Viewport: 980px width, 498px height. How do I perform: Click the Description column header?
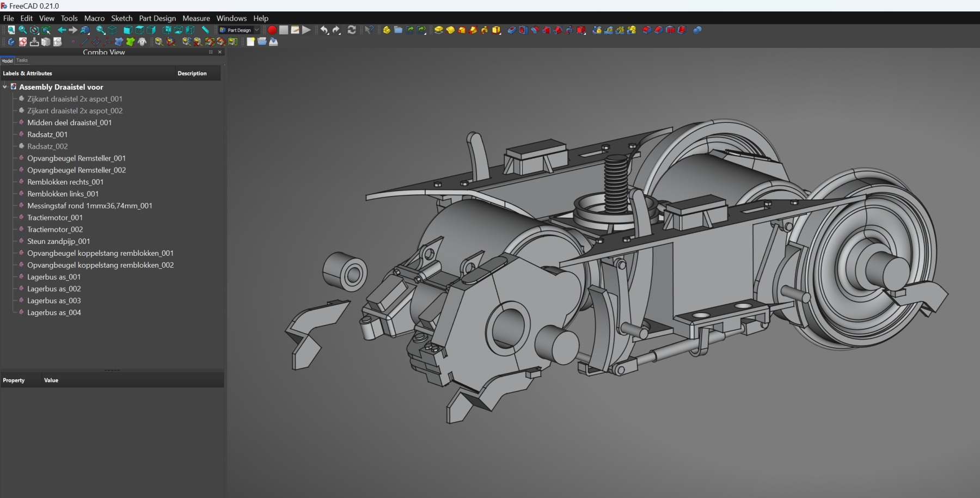tap(192, 73)
